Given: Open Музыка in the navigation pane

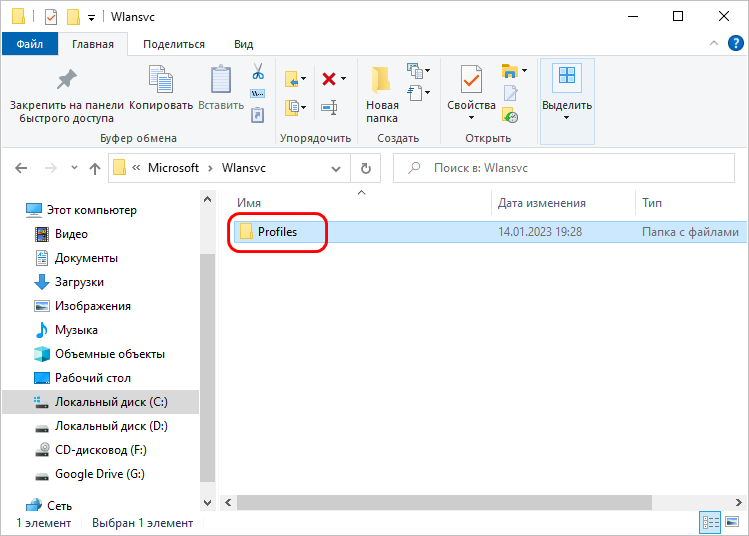Looking at the screenshot, I should coord(76,330).
